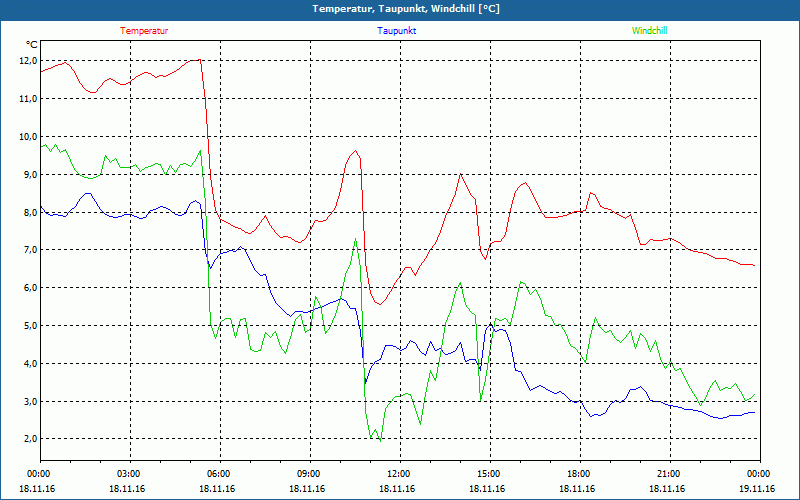Click the 6,0 y-axis value
Screen dimensions: 800x500
coord(29,288)
